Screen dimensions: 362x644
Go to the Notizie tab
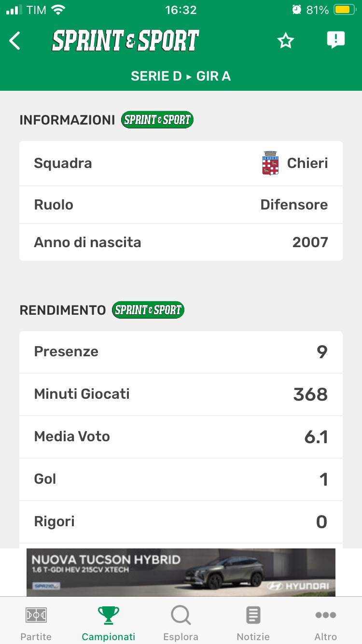point(253,623)
